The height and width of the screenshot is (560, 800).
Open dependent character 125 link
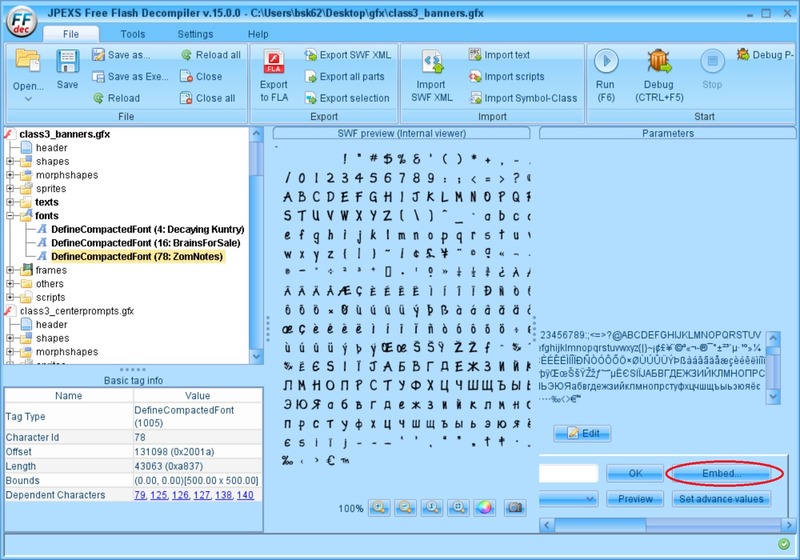pyautogui.click(x=159, y=495)
